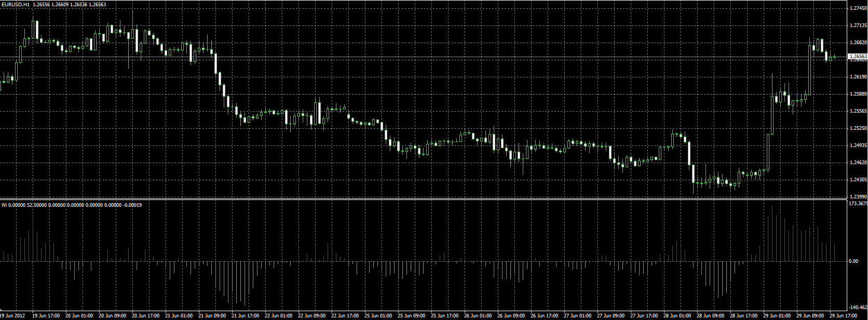Click the 1.23990 price axis label
The width and height of the screenshot is (868, 320).
tap(857, 197)
